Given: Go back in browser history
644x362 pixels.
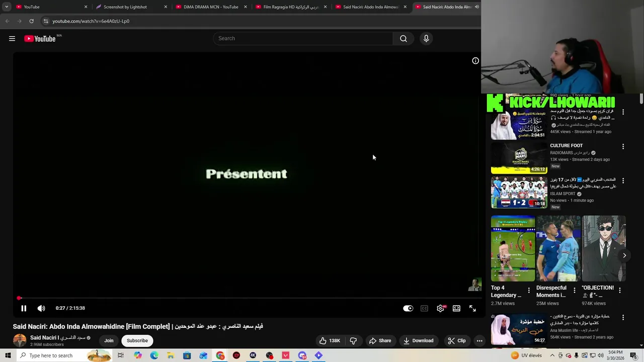Looking at the screenshot, I should coord(7,21).
